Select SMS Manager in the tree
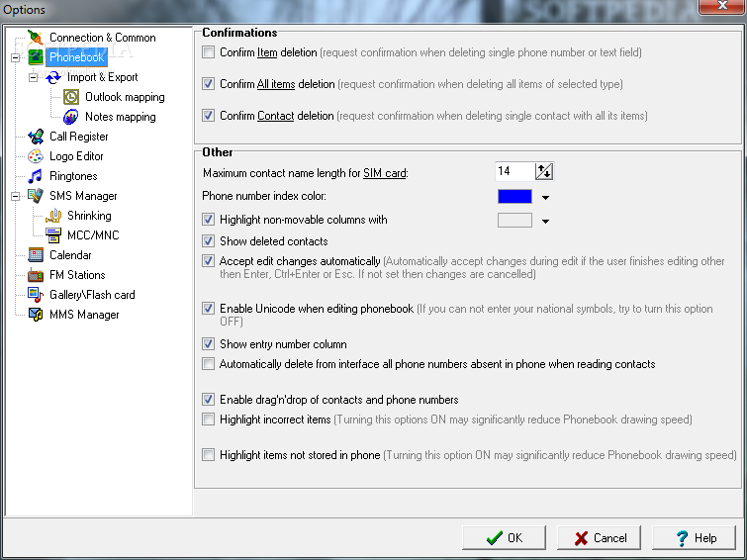The image size is (747, 560). [83, 196]
